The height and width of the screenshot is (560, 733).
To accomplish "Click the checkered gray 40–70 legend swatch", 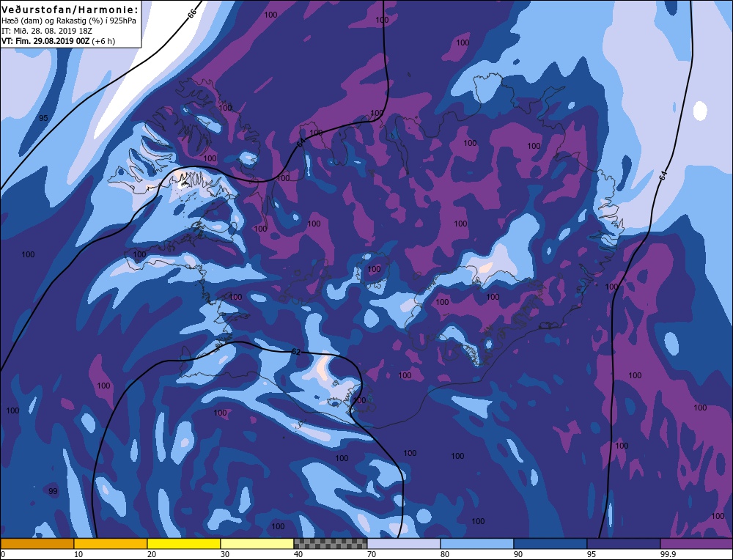I will point(331,543).
